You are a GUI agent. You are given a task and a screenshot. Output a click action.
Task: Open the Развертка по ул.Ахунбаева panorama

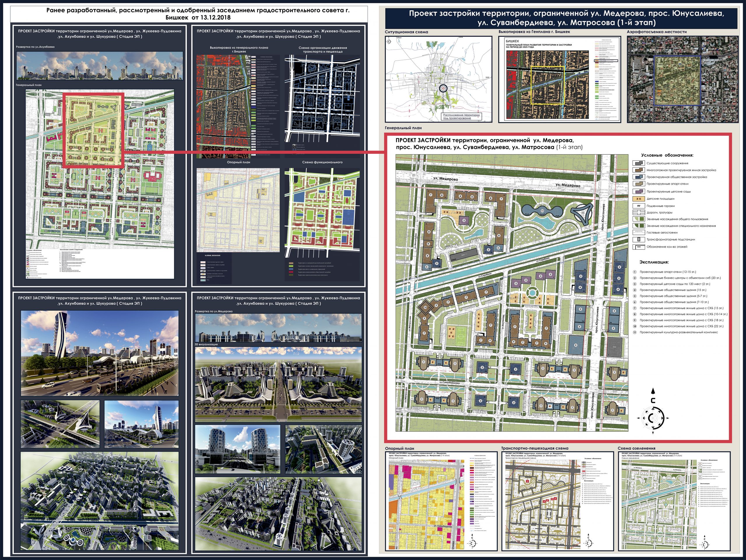[x=99, y=66]
